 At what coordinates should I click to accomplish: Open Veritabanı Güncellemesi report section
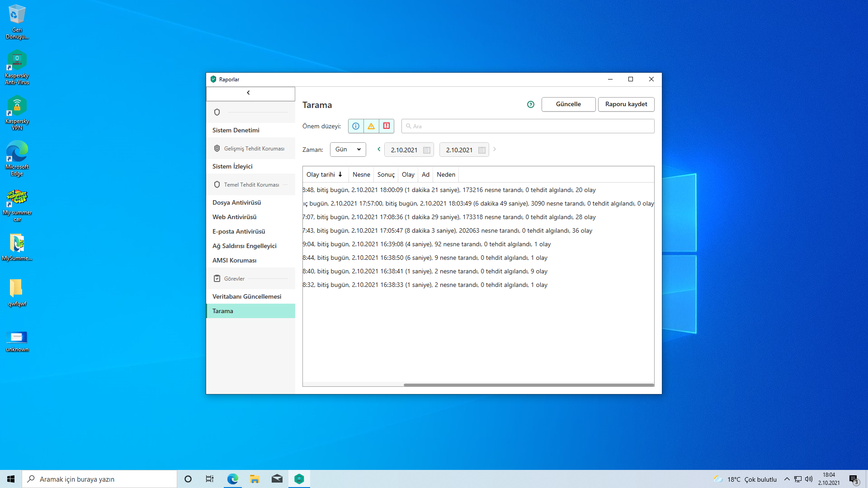tap(246, 296)
